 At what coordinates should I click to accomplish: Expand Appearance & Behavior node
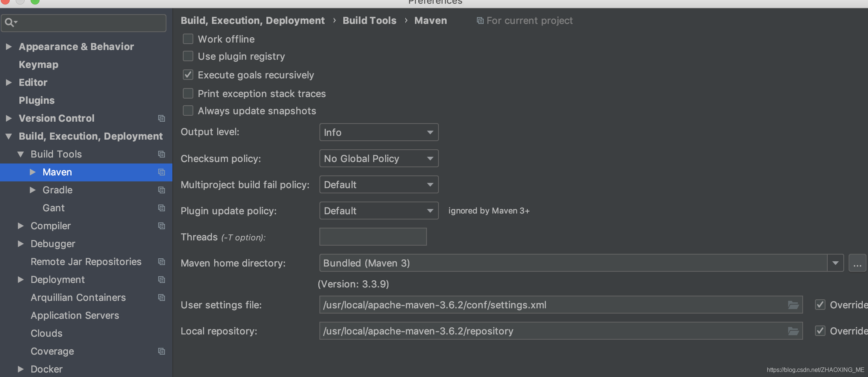tap(9, 47)
